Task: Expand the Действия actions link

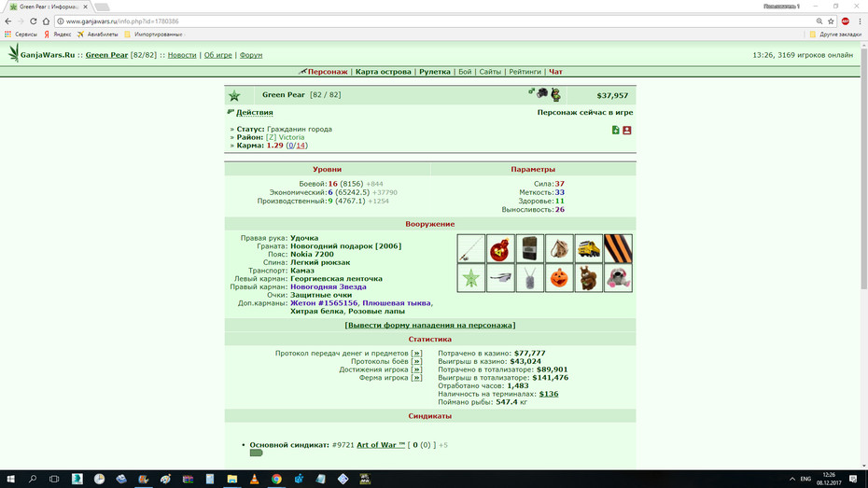Action: point(255,112)
